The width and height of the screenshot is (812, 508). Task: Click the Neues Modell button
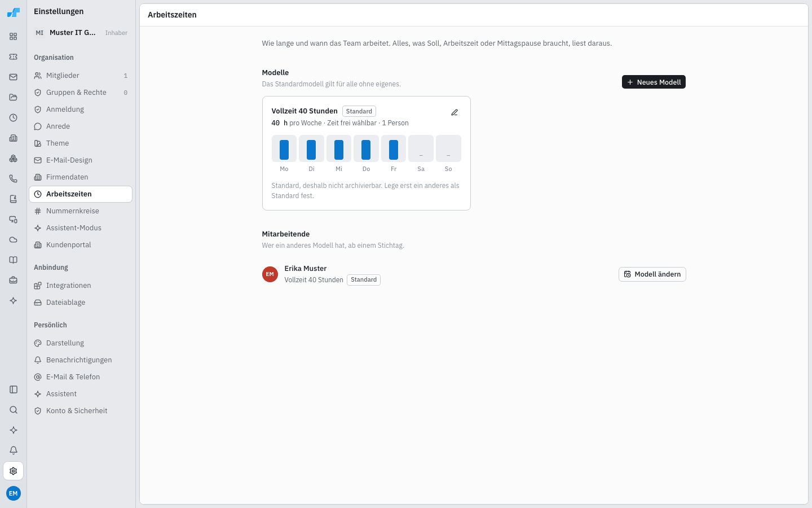pyautogui.click(x=654, y=82)
